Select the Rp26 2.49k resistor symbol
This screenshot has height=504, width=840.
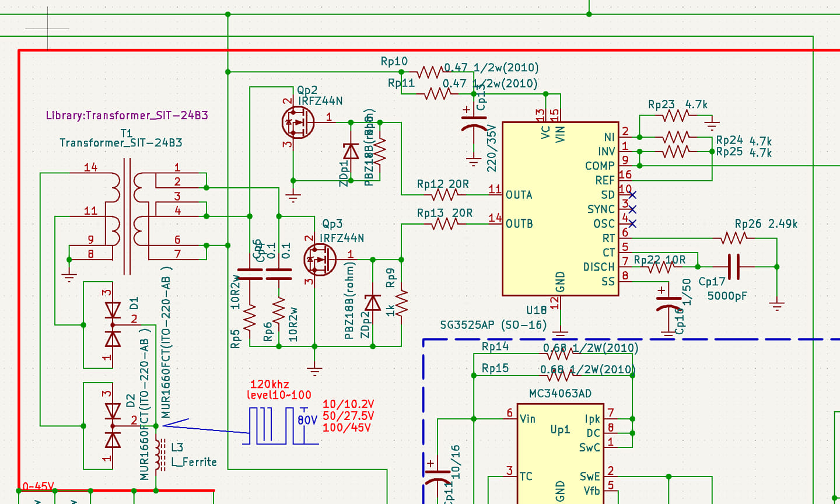click(x=734, y=238)
